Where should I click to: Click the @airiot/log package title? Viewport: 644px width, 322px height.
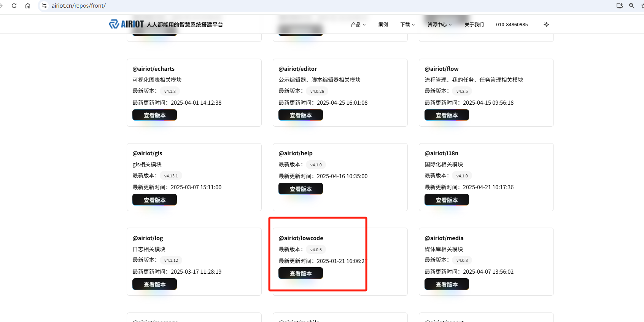(148, 238)
